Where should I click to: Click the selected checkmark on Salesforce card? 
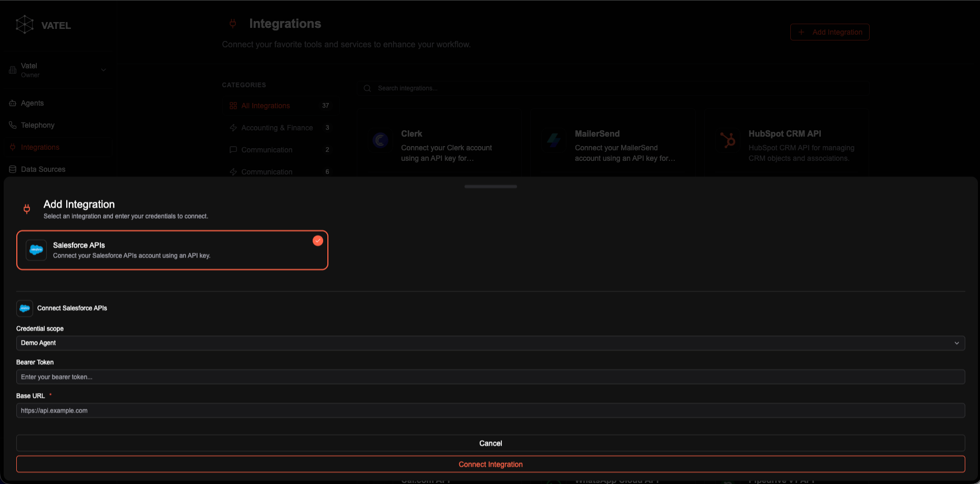click(318, 241)
